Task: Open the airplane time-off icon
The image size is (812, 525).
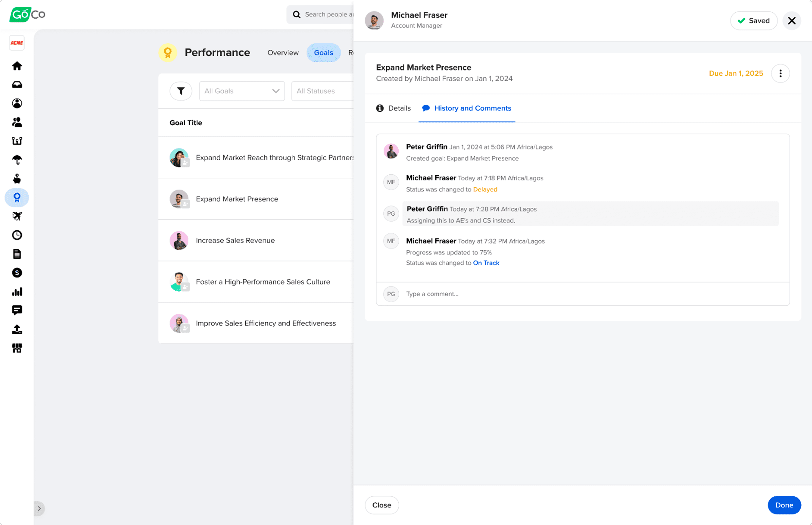Action: 17,216
